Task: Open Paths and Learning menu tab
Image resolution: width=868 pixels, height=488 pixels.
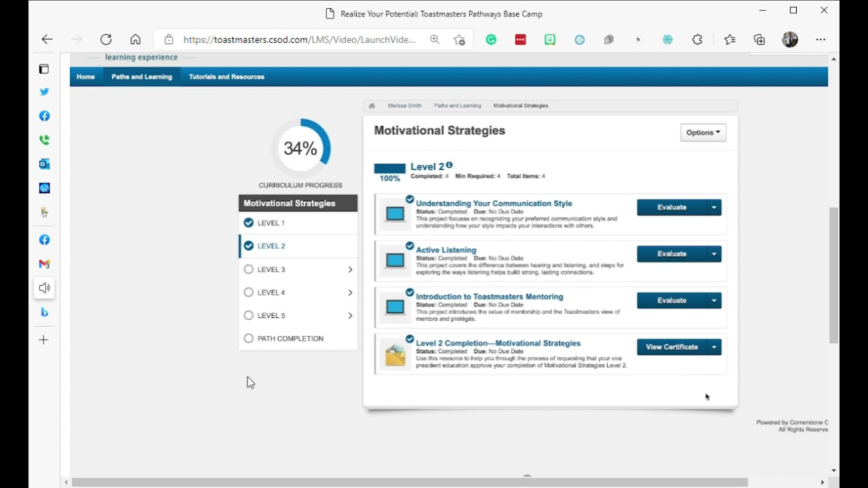Action: [x=142, y=77]
